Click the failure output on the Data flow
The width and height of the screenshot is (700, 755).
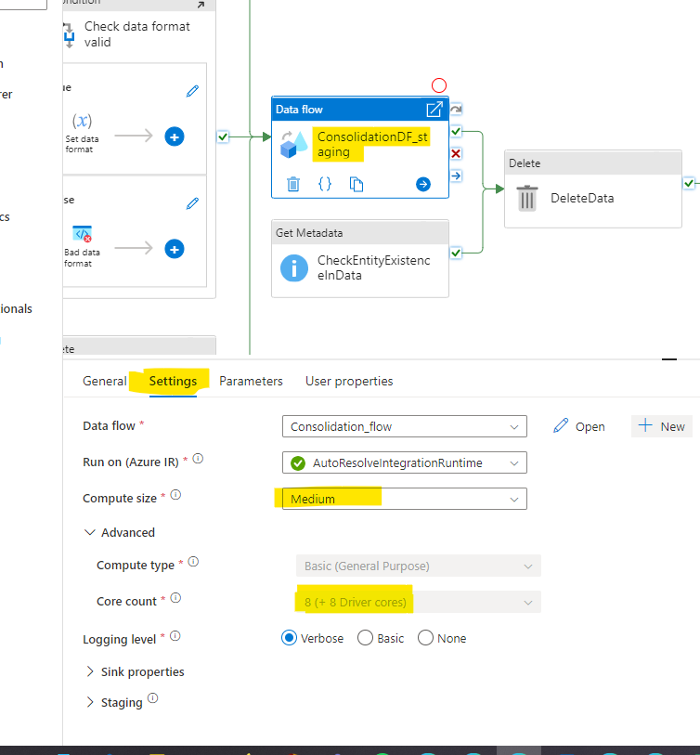(455, 153)
